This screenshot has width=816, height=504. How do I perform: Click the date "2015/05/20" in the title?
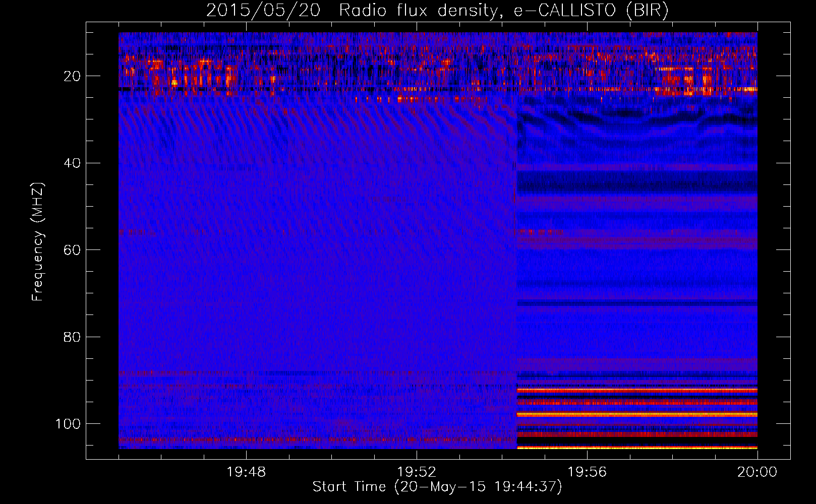click(x=263, y=11)
